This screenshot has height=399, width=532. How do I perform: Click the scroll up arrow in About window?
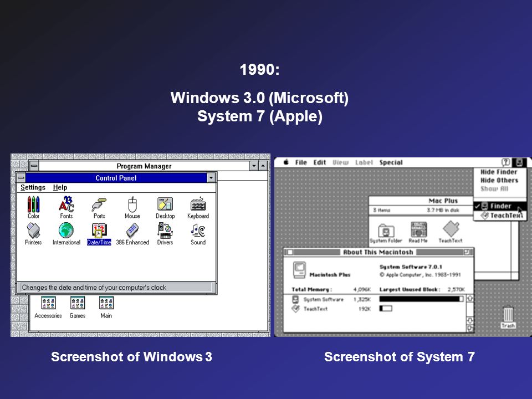tap(470, 299)
